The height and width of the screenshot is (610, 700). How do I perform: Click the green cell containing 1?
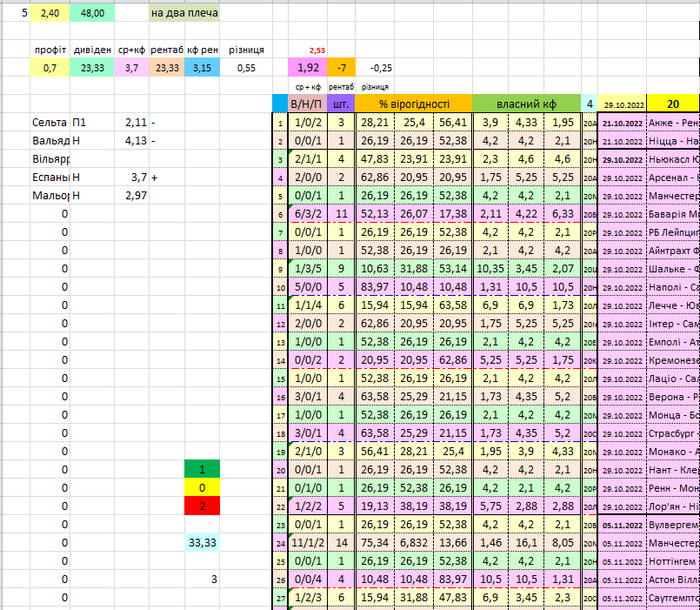pyautogui.click(x=202, y=469)
